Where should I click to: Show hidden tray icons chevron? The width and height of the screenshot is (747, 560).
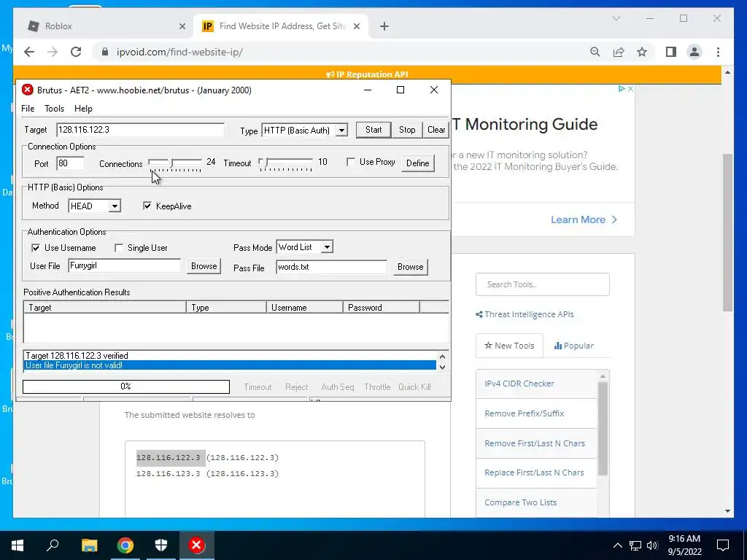(x=617, y=545)
